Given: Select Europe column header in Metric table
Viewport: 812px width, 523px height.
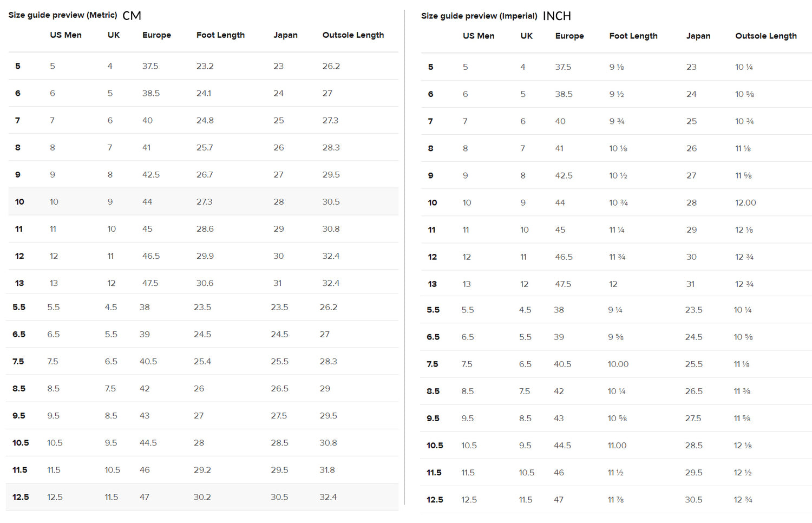Looking at the screenshot, I should tap(156, 35).
